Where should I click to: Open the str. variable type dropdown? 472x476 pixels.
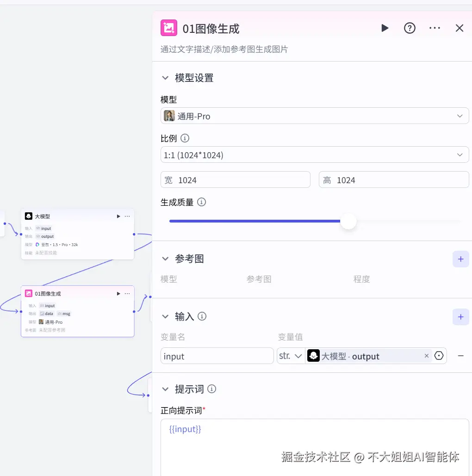click(x=291, y=356)
